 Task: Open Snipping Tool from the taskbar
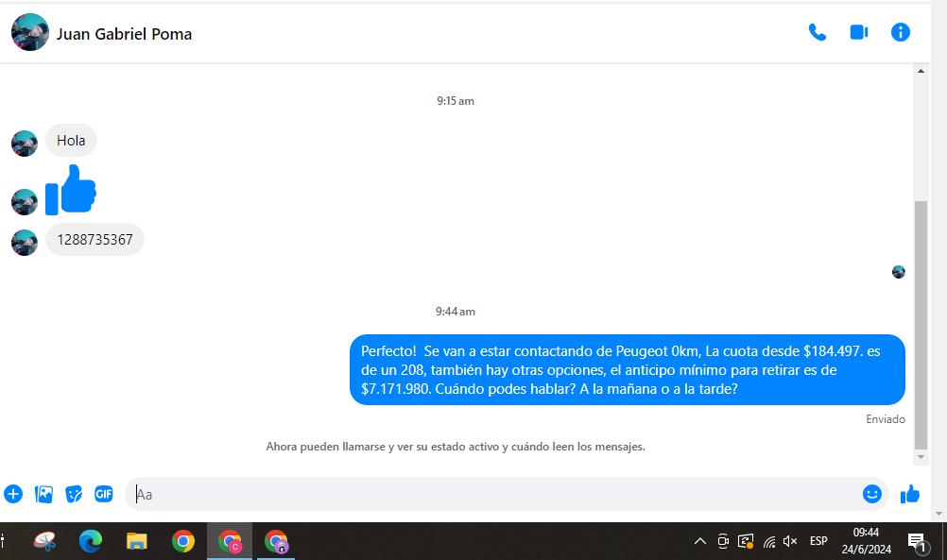point(45,541)
